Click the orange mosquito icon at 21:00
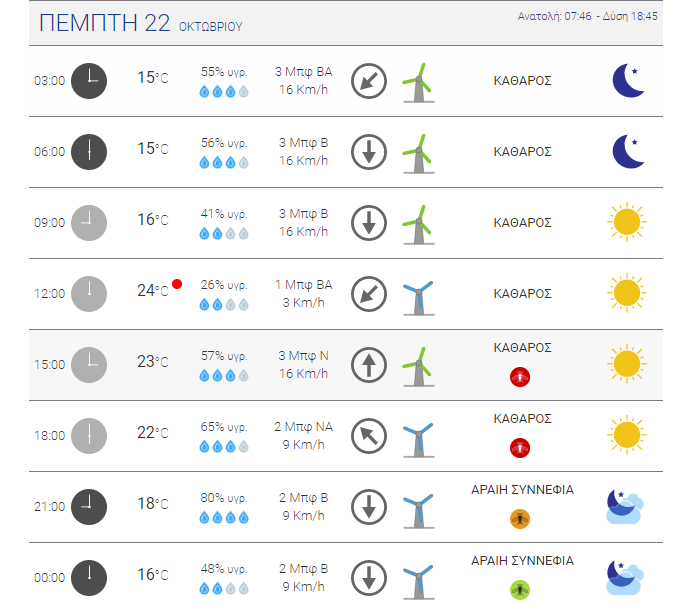Viewport: 676px width, 612px height. tap(520, 519)
